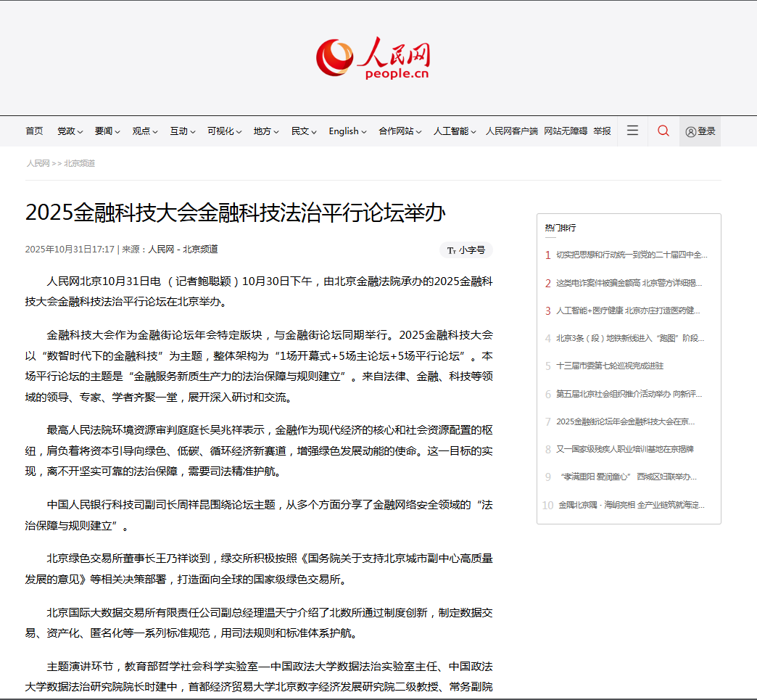This screenshot has height=700, width=757.
Task: Click the red search magnifier icon
Action: [663, 131]
